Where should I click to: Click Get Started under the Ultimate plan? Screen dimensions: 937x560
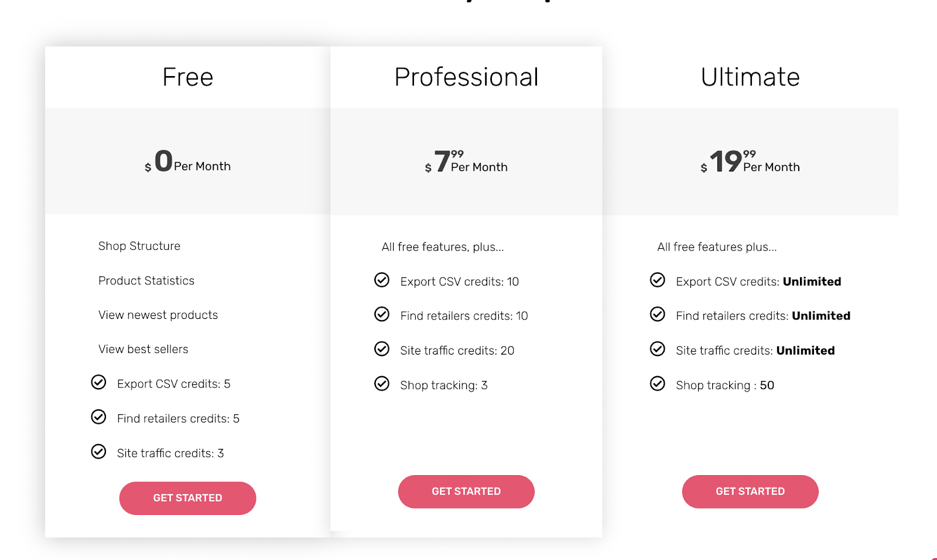(x=750, y=492)
